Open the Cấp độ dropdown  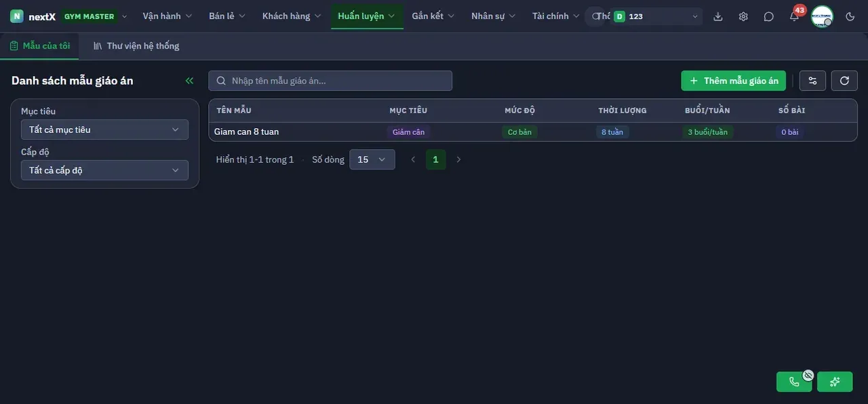(x=104, y=170)
